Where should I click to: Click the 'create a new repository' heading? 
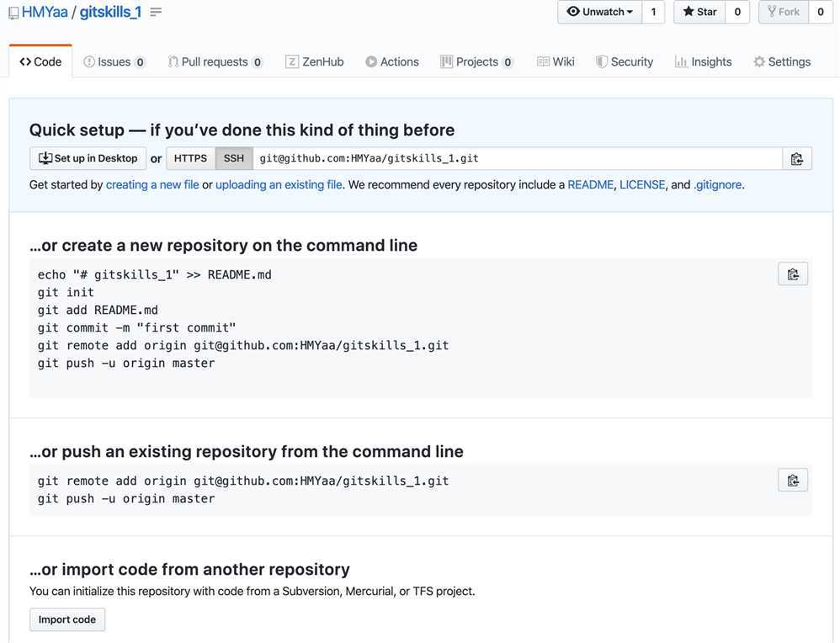(x=223, y=246)
